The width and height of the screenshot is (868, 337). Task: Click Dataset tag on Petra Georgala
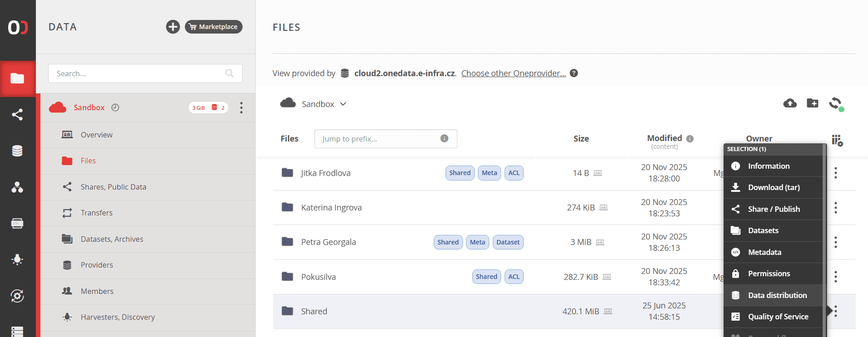point(508,242)
